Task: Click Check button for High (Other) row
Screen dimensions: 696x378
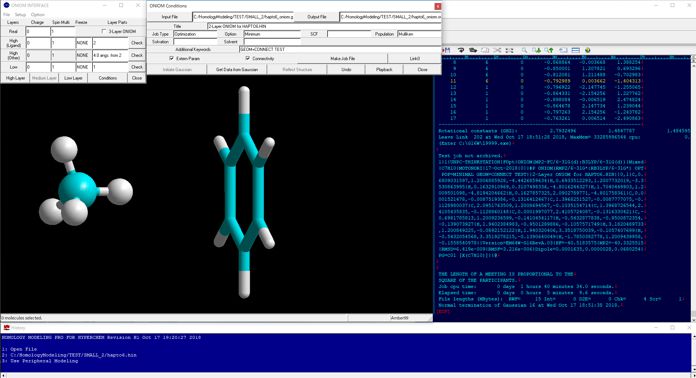Action: (x=137, y=55)
